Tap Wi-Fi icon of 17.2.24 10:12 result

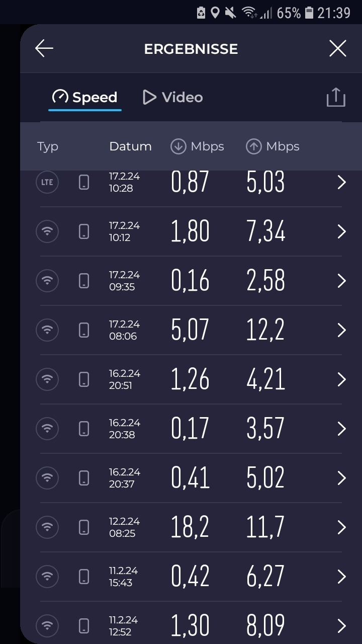pyautogui.click(x=47, y=231)
